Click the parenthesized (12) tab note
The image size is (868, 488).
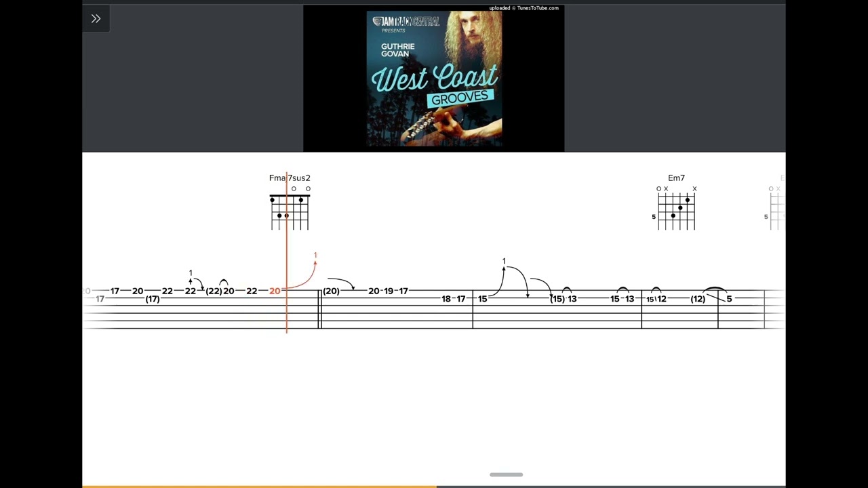coord(698,299)
